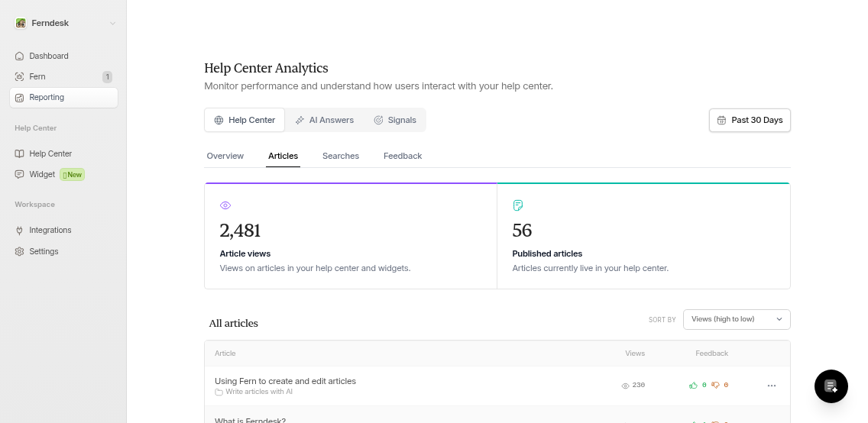Open Fern in the sidebar
The image size is (868, 423).
pos(63,77)
